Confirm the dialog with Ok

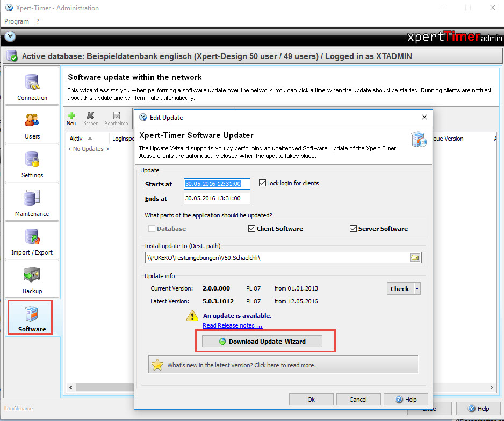pyautogui.click(x=311, y=400)
